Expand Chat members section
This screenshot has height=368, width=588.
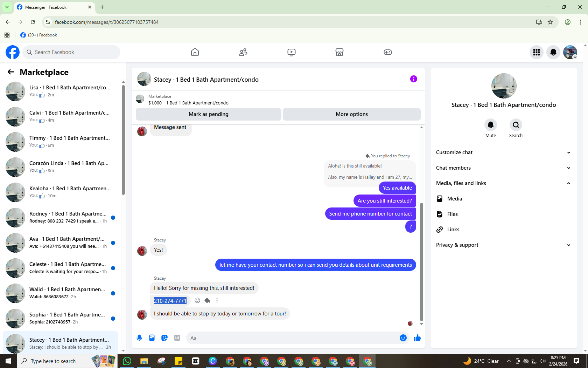click(504, 168)
